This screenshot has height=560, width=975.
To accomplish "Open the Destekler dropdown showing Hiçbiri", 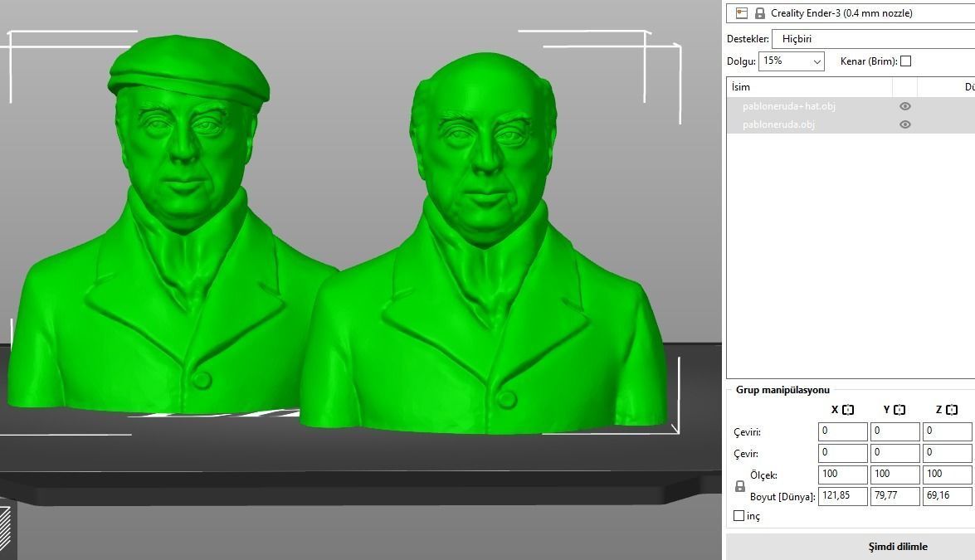I will (x=873, y=38).
